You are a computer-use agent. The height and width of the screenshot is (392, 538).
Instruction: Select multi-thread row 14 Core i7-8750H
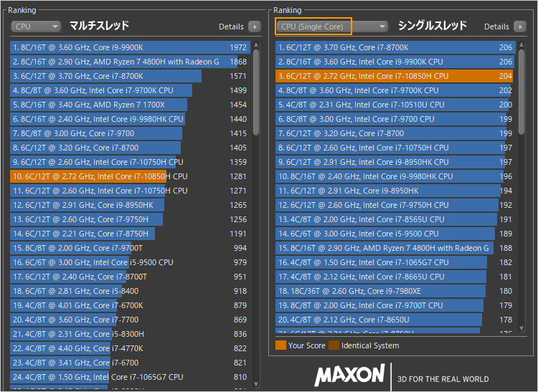click(x=131, y=234)
